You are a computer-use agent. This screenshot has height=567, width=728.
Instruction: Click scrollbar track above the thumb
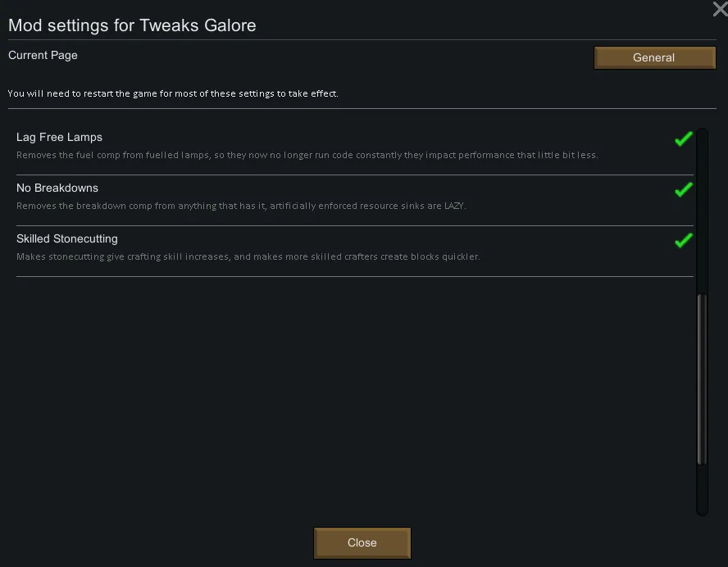tap(701, 213)
